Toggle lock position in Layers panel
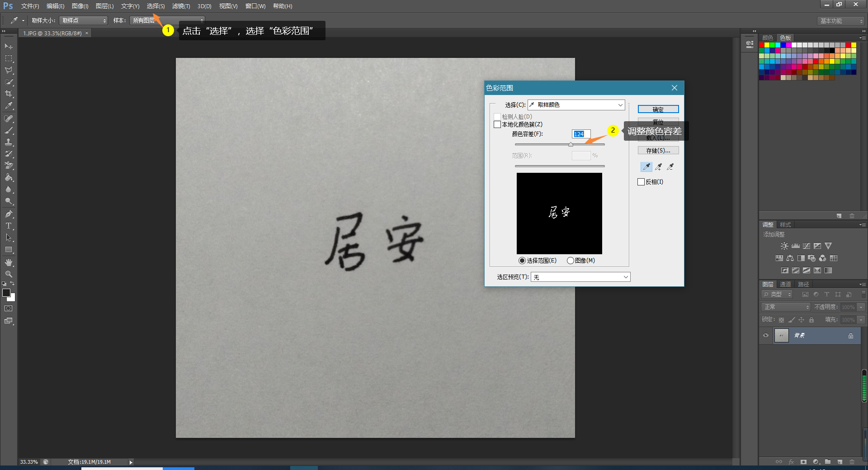The image size is (868, 470). coord(802,320)
